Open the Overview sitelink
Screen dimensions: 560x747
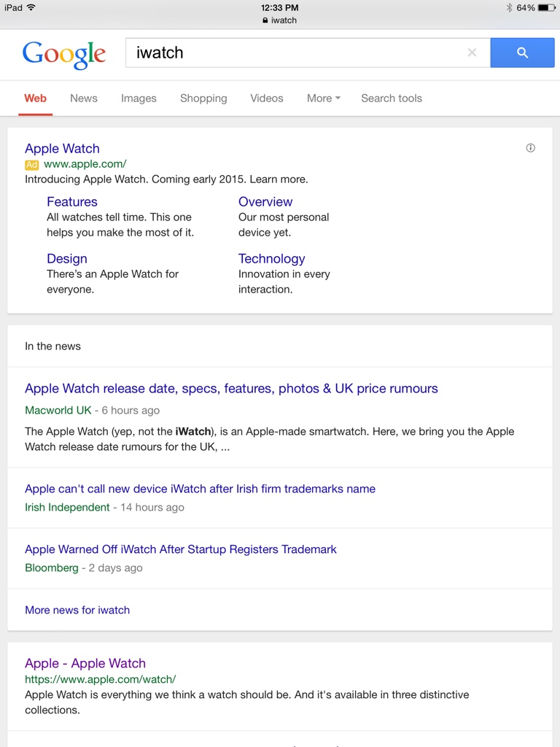tap(265, 201)
